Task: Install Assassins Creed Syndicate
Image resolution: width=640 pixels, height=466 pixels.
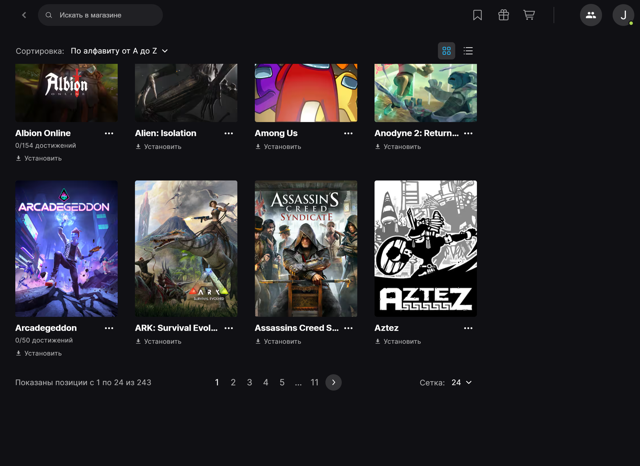Action: click(278, 342)
